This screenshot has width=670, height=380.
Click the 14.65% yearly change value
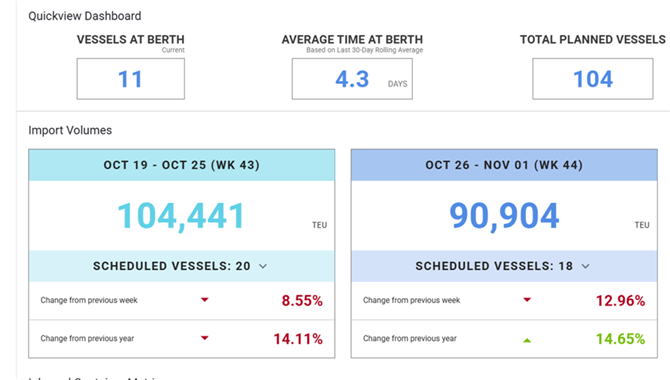[x=620, y=339]
